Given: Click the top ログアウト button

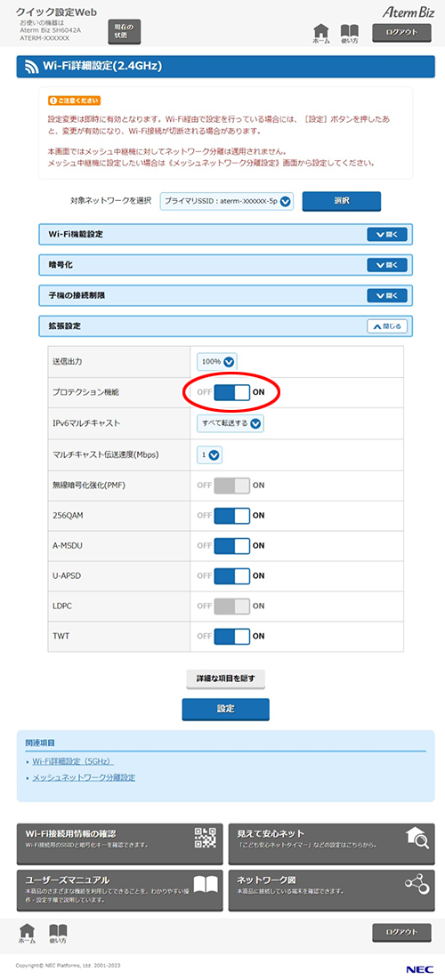Looking at the screenshot, I should coord(401,33).
